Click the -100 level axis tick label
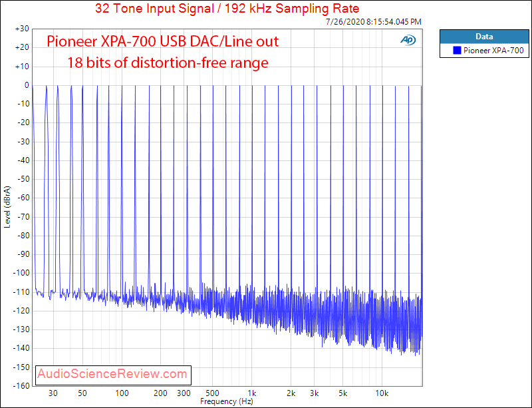Image resolution: width=532 pixels, height=408 pixels. [21, 273]
